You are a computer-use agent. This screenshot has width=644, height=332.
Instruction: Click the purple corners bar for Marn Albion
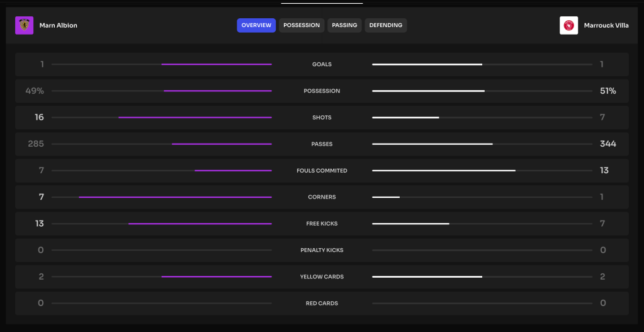(175, 197)
